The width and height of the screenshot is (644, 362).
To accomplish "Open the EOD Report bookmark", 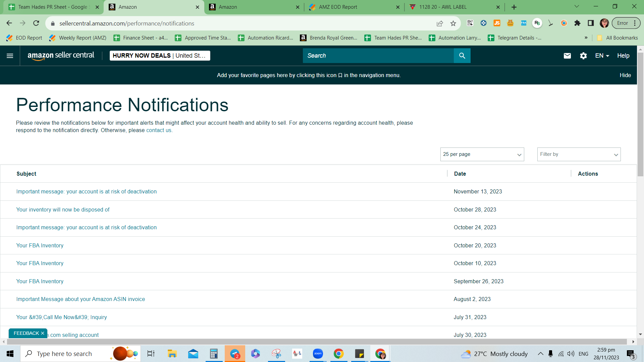I will click(24, 38).
